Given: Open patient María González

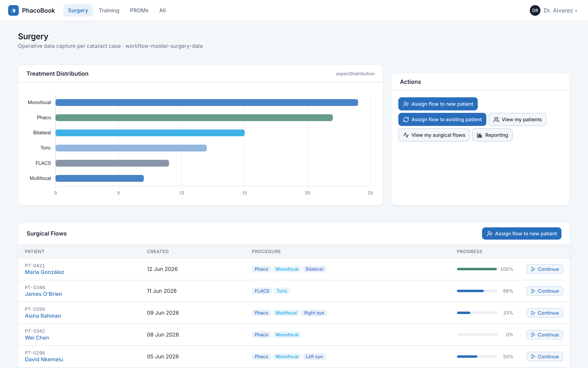Looking at the screenshot, I should (45, 272).
